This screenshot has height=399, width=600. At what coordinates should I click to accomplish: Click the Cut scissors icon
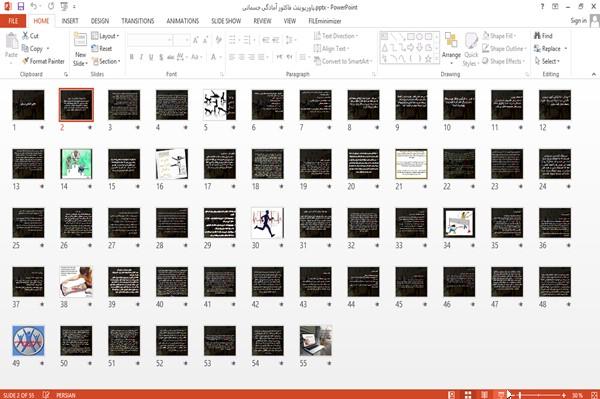(25, 36)
